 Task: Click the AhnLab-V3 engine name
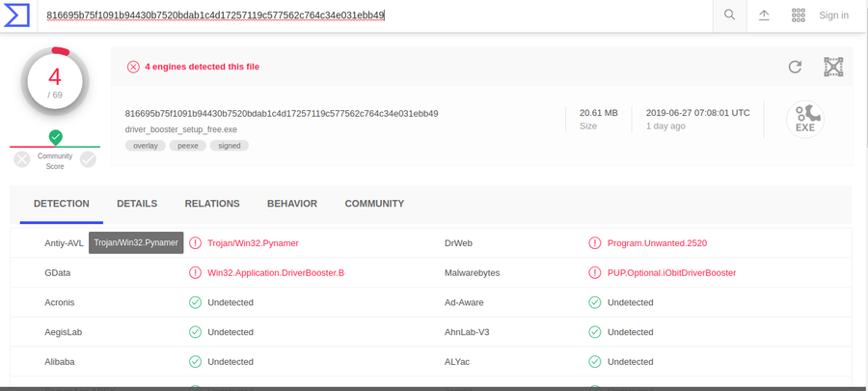(x=467, y=332)
